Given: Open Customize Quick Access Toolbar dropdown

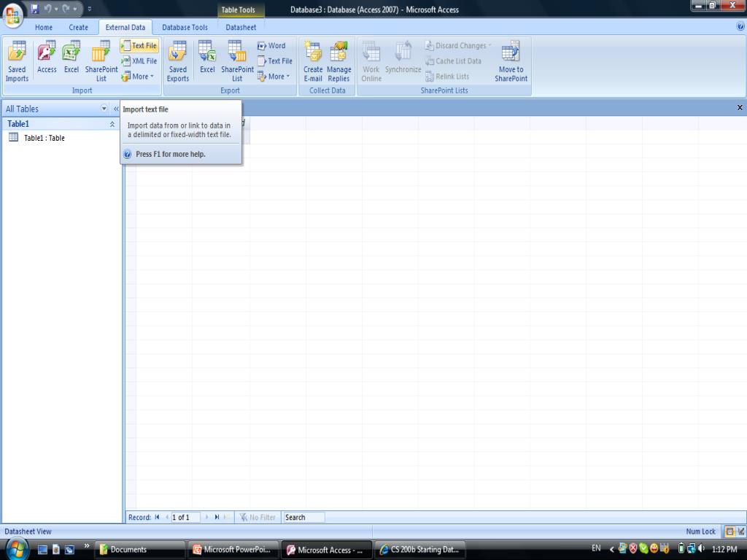Looking at the screenshot, I should point(90,9).
